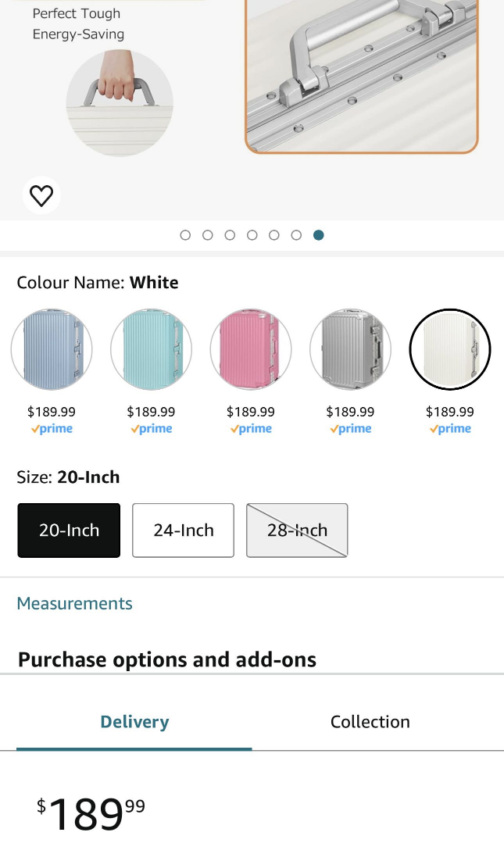This screenshot has width=504, height=843.
Task: Choose the 24-Inch size option
Action: [184, 530]
